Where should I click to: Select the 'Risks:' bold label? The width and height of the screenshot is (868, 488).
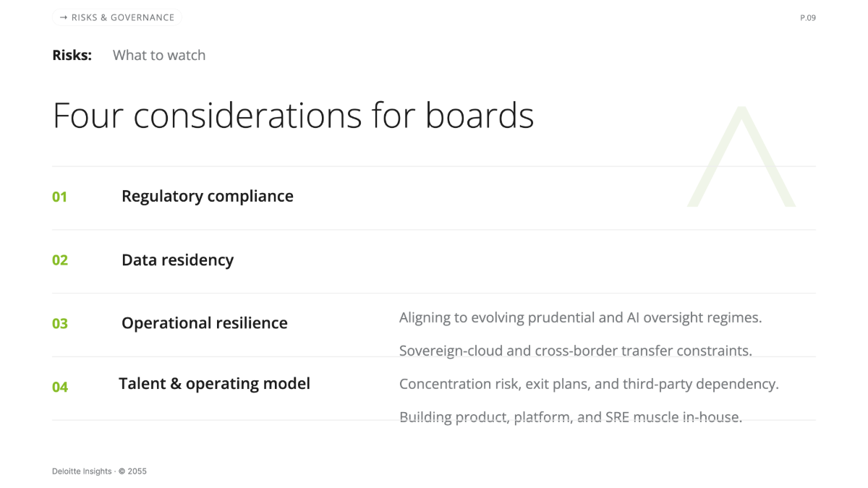(x=72, y=55)
